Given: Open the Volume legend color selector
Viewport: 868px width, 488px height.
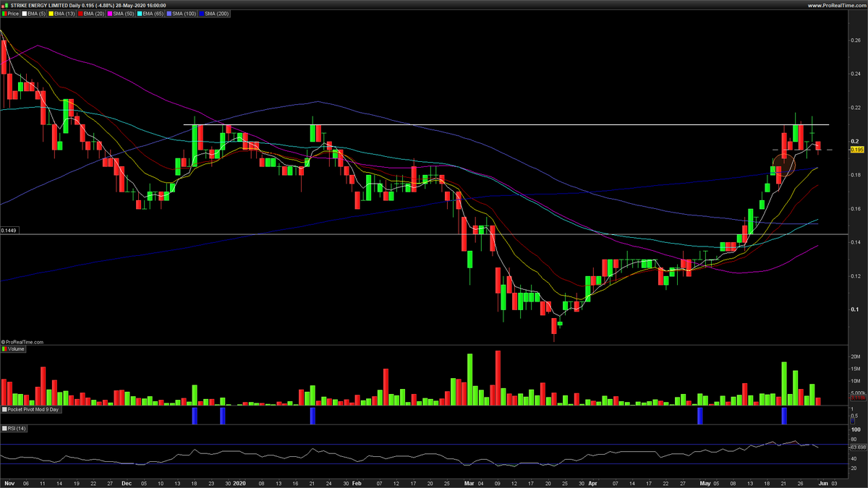Looking at the screenshot, I should [x=5, y=349].
